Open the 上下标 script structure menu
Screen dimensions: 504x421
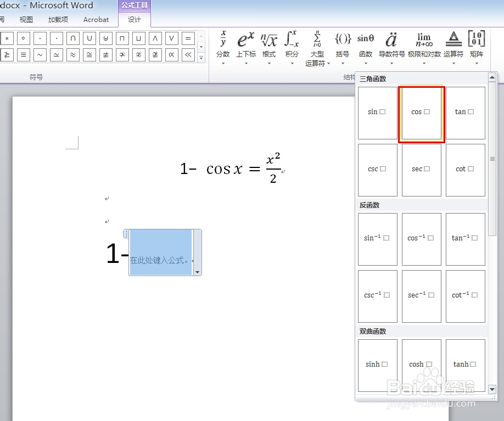point(246,48)
